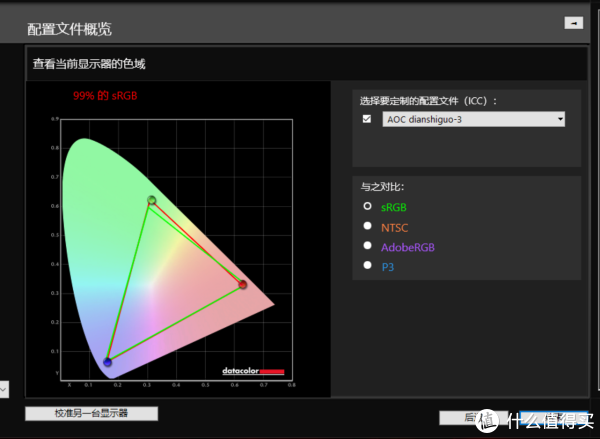This screenshot has width=600, height=439.
Task: Click the '配置文件概览' title text
Action: pyautogui.click(x=69, y=29)
